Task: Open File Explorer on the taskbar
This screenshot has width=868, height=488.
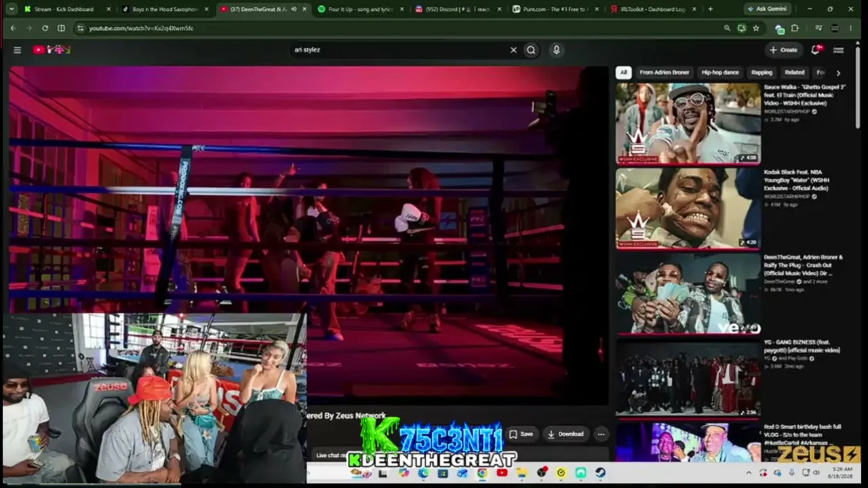Action: (x=521, y=472)
